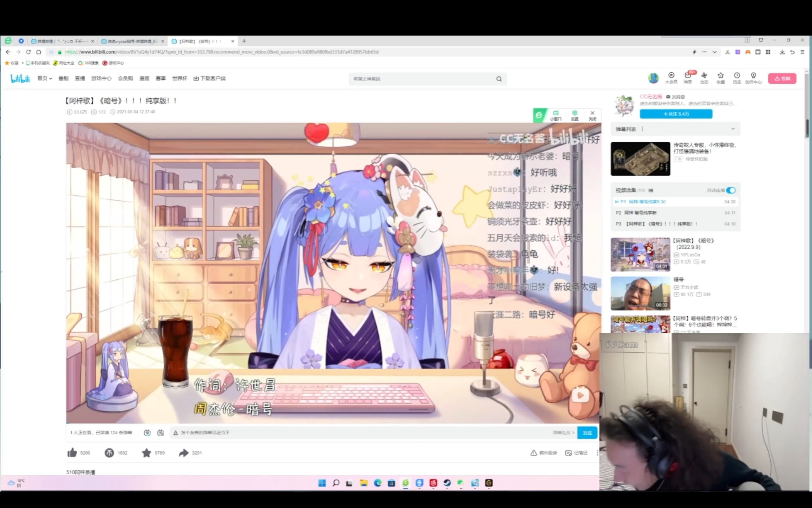Open 漫画 nav item
The image size is (812, 508).
pos(144,78)
